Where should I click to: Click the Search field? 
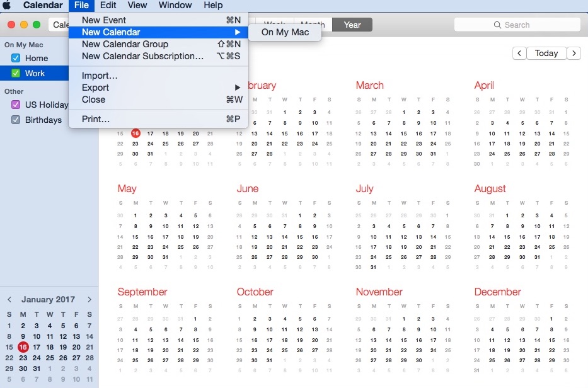(x=517, y=25)
